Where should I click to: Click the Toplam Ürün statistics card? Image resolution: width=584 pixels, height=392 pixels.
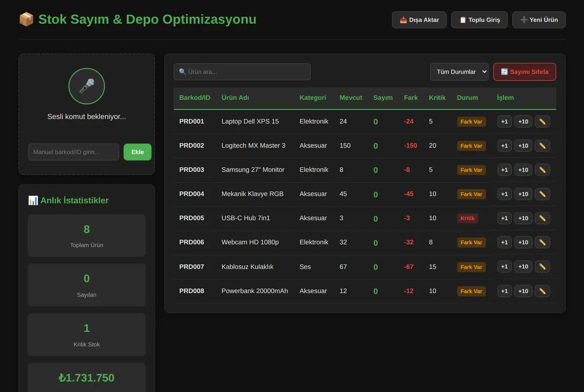[x=87, y=235]
